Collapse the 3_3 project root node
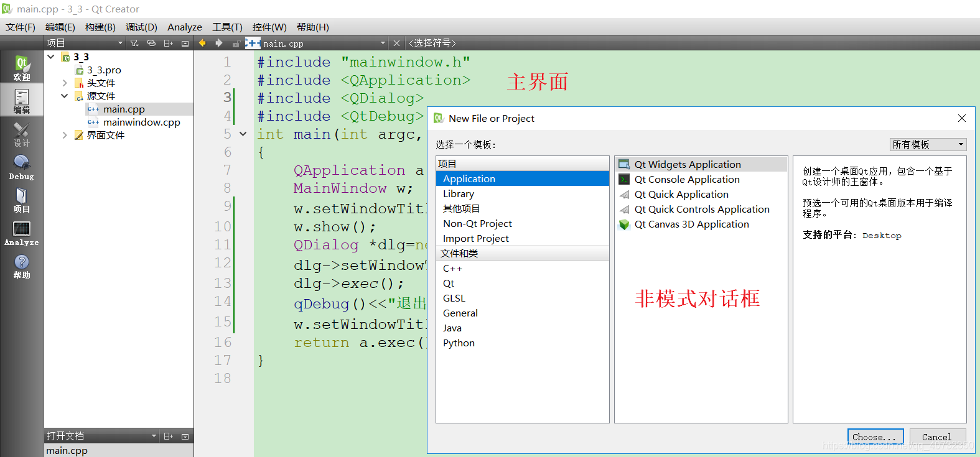The height and width of the screenshot is (457, 980). point(51,57)
